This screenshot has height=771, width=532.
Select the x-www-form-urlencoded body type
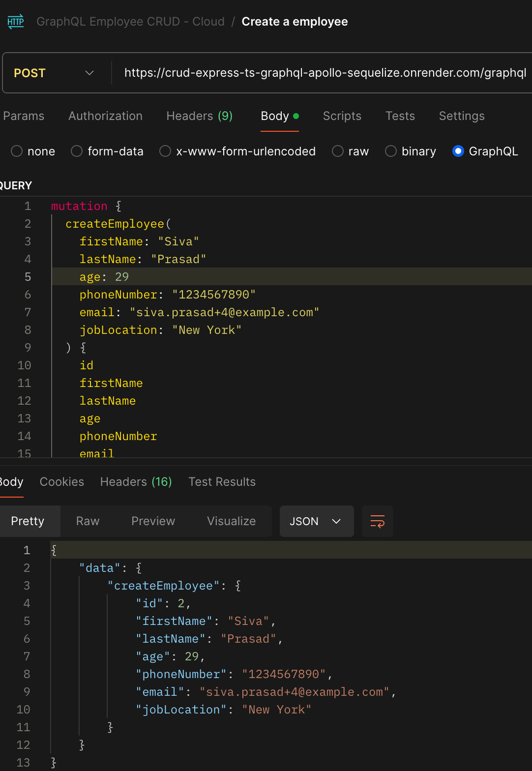237,151
